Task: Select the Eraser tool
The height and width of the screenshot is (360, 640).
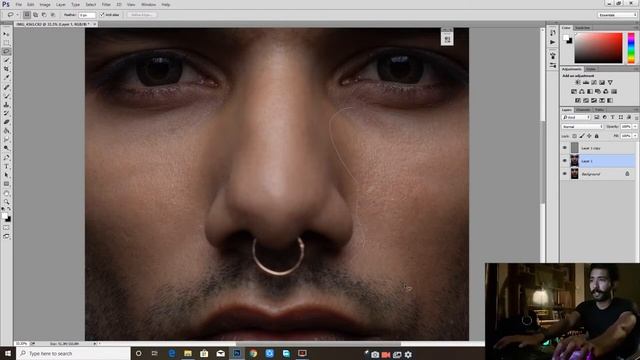Action: (6, 122)
